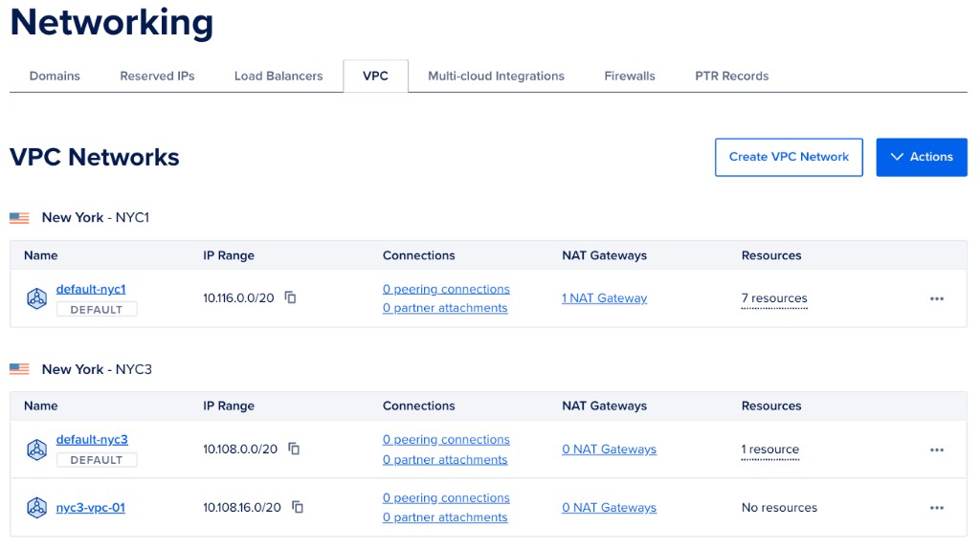Open the nyc3-vpc-01 VPC link
Screen dimensions: 980x549
[x=91, y=508]
